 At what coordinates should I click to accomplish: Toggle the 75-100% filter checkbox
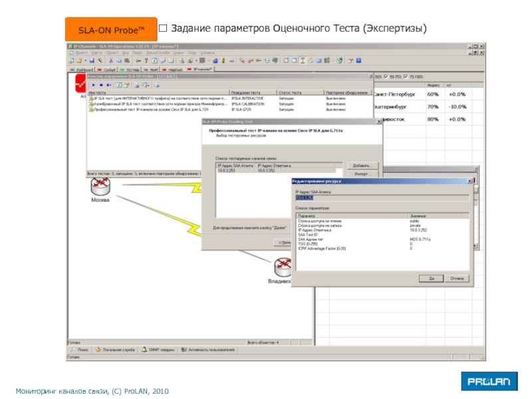pos(407,76)
